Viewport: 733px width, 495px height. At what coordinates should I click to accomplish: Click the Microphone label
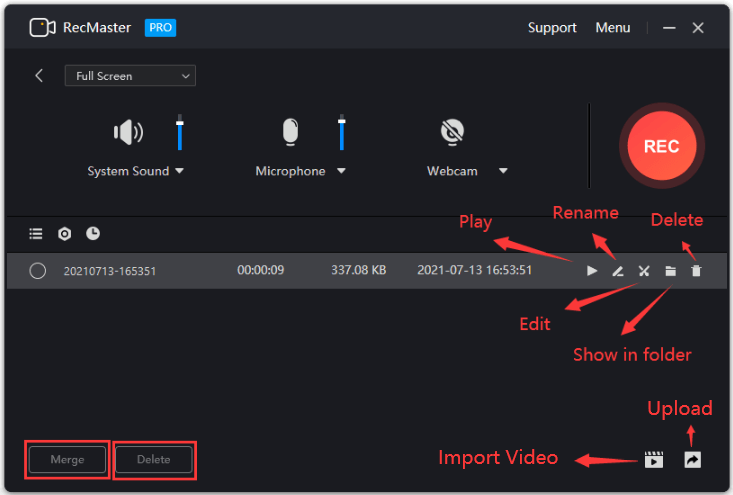tap(290, 171)
